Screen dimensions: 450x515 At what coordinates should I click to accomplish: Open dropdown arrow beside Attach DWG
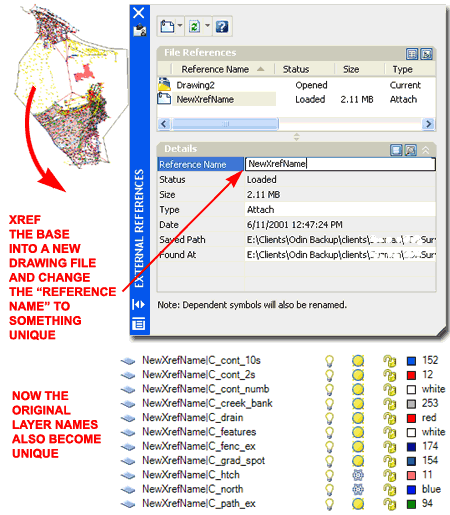point(180,25)
